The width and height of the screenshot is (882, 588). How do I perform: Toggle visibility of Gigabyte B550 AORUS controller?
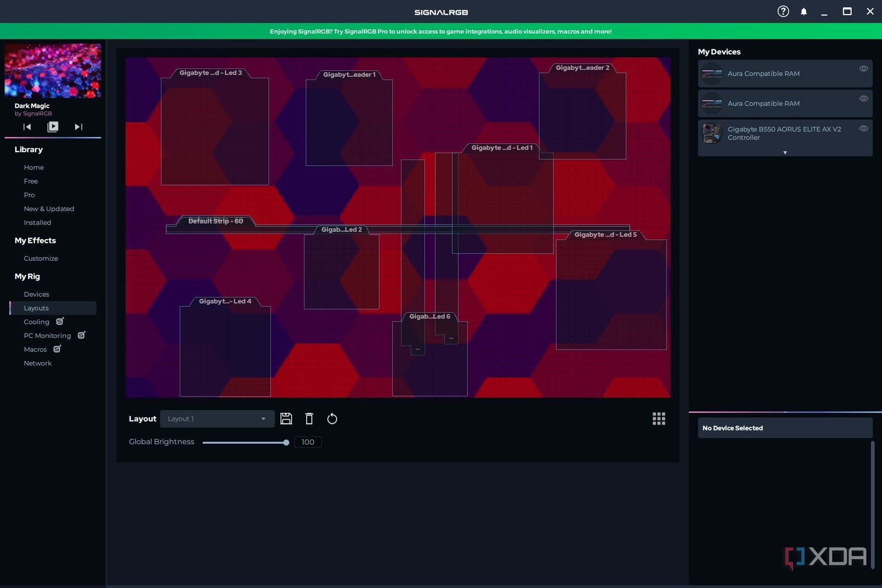pyautogui.click(x=863, y=128)
